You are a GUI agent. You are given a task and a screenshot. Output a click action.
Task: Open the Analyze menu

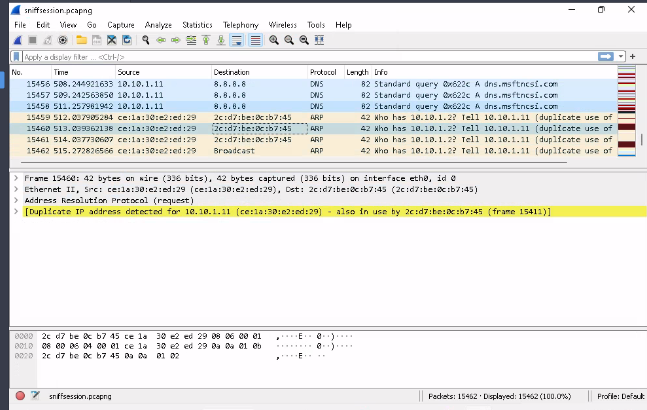click(158, 24)
